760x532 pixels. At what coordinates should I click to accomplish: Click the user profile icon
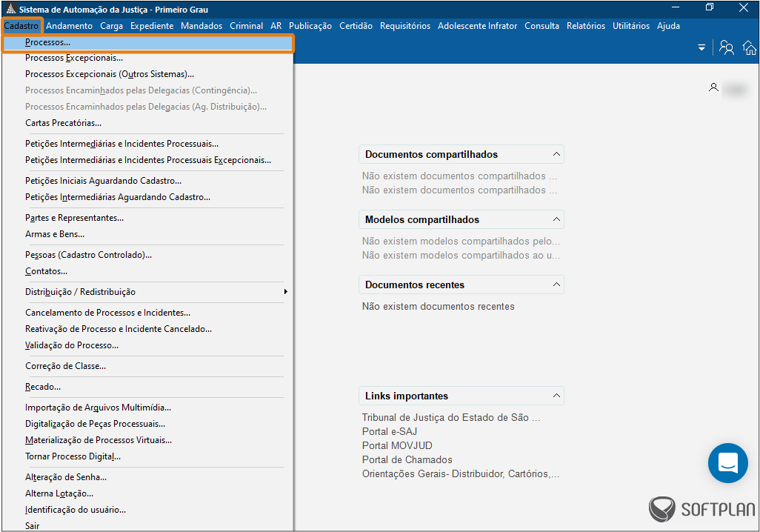[x=713, y=87]
